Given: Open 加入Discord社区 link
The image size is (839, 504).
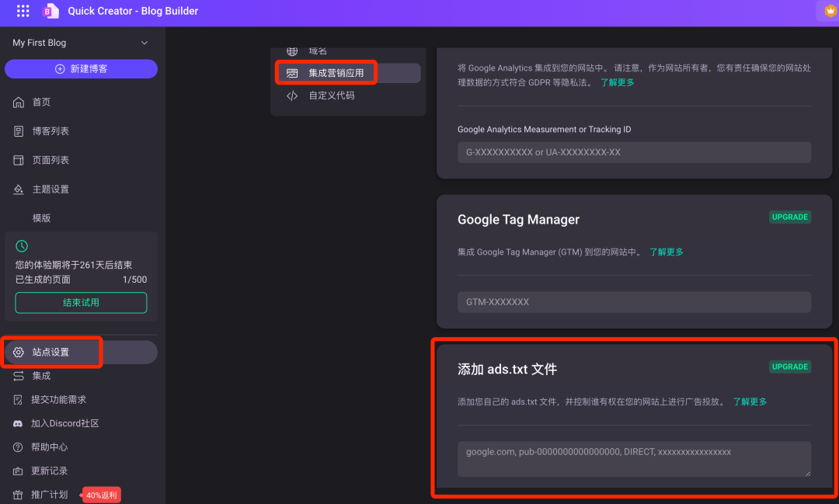Looking at the screenshot, I should pos(65,423).
